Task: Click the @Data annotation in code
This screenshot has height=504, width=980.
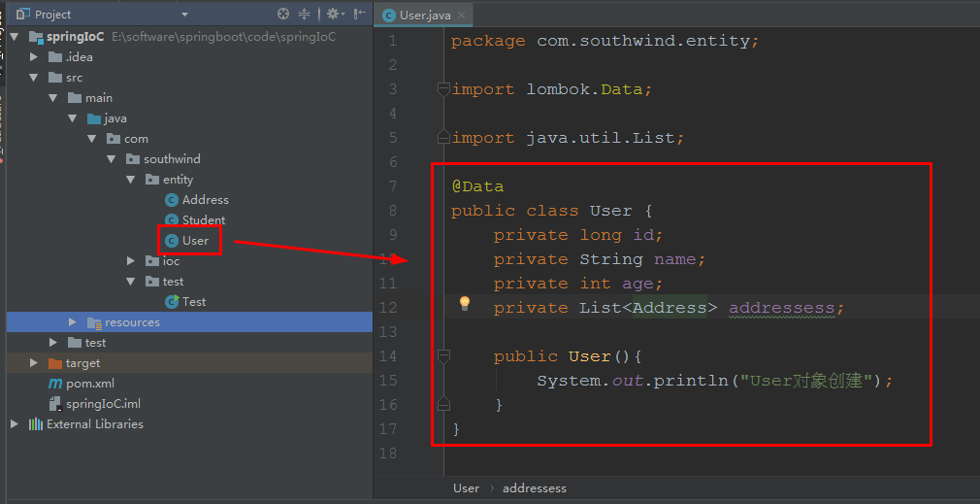Action: pyautogui.click(x=477, y=186)
